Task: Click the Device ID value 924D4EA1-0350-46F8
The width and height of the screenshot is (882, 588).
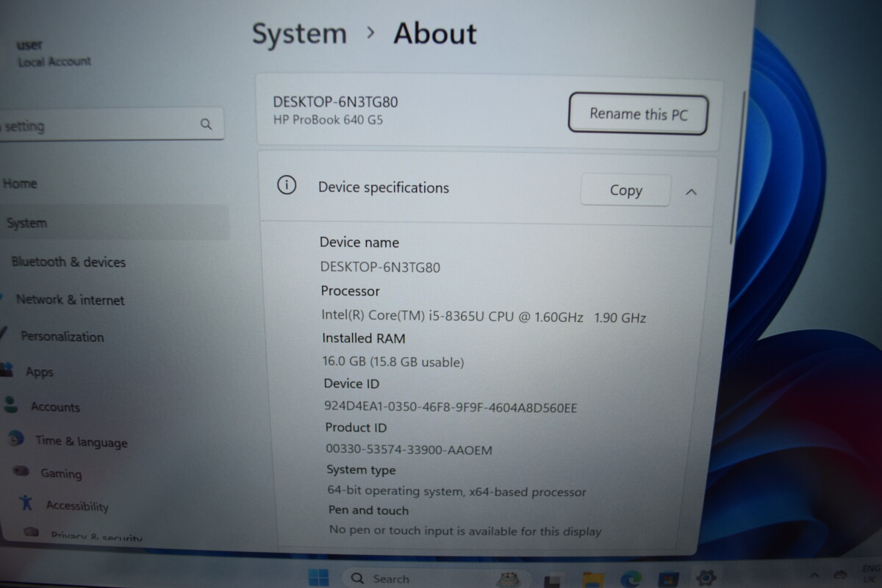Action: pyautogui.click(x=451, y=406)
